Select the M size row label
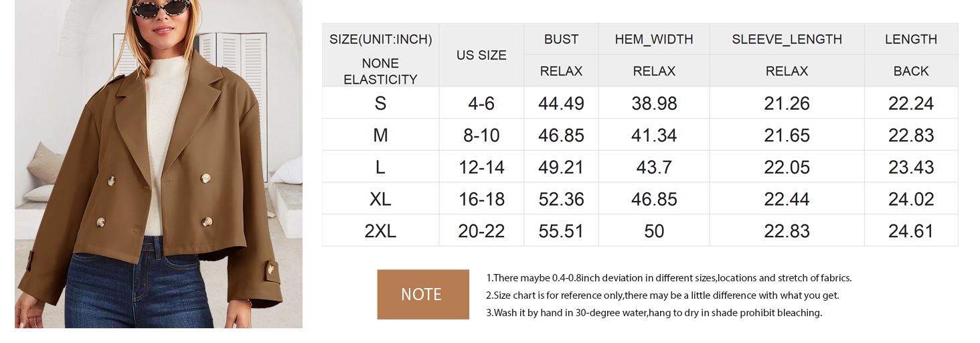980x343 pixels. point(380,135)
